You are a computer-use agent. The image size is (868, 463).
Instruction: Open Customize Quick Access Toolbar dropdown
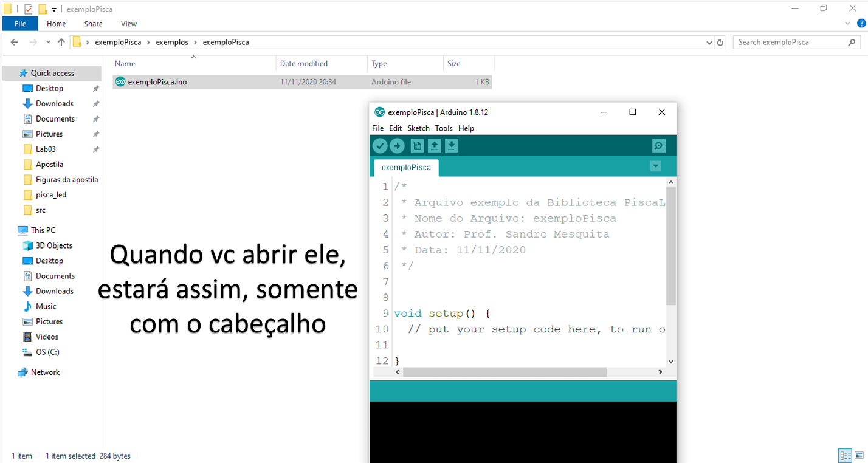(54, 10)
